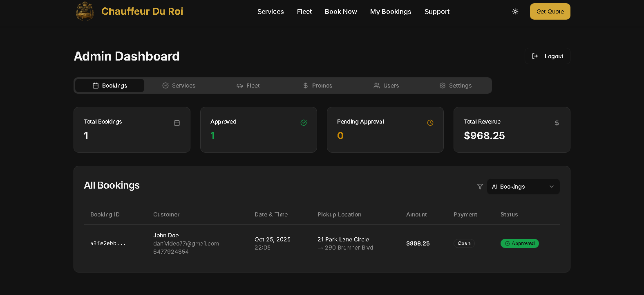Viewport: 644px width, 295px height.
Task: Switch to the Fleet admin tab
Action: point(248,86)
